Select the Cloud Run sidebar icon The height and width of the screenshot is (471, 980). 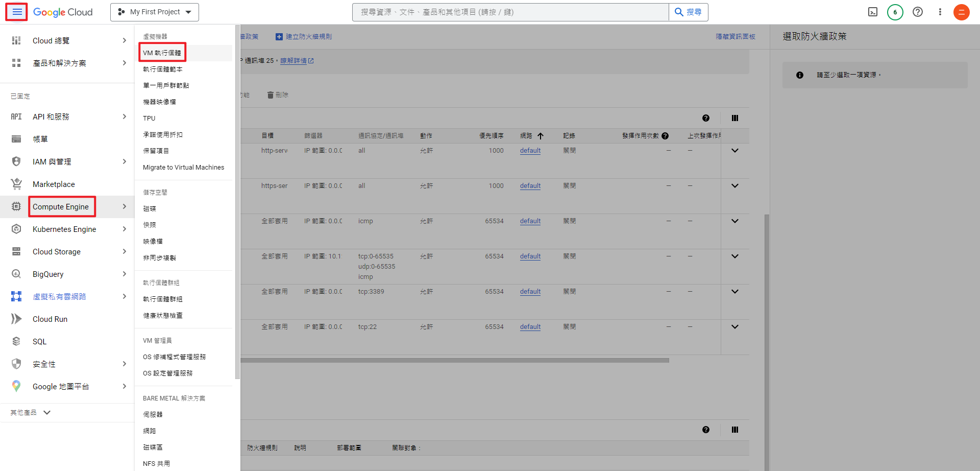(16, 319)
